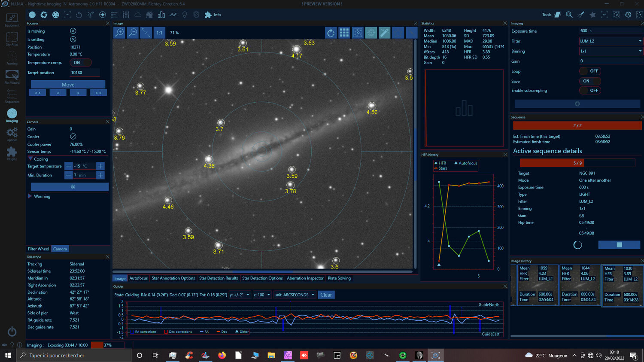Click focuser double-left << step button
The width and height of the screenshot is (644, 362).
coord(38,93)
